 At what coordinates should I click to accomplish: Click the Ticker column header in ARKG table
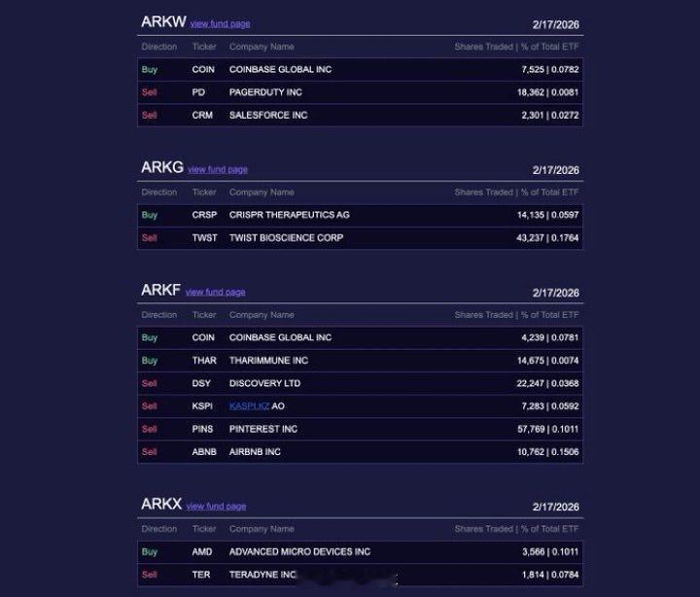[204, 192]
